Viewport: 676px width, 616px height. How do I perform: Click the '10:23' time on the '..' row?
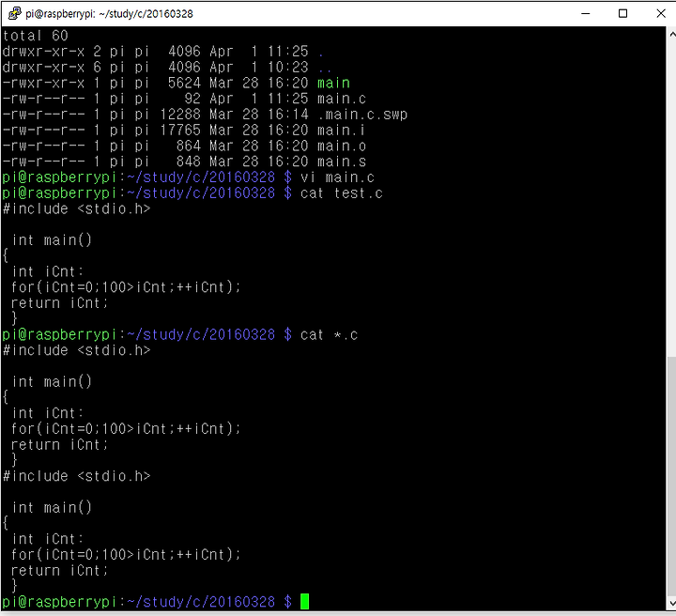click(288, 68)
